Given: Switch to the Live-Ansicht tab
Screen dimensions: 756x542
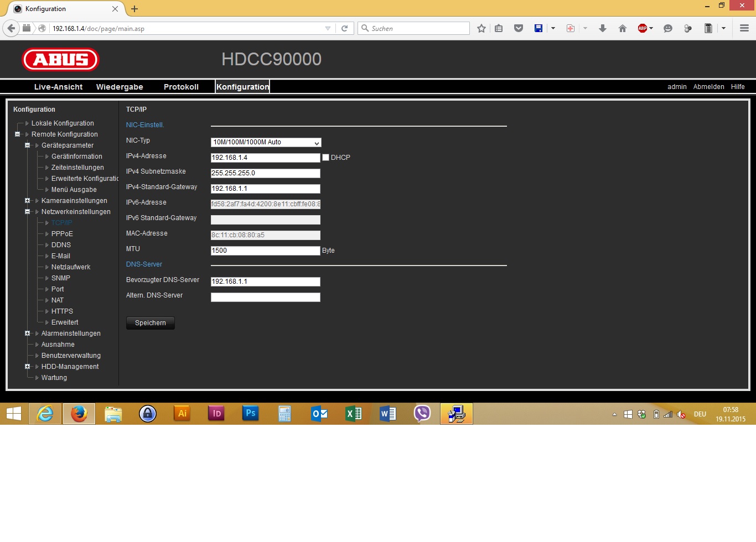Looking at the screenshot, I should (x=58, y=87).
